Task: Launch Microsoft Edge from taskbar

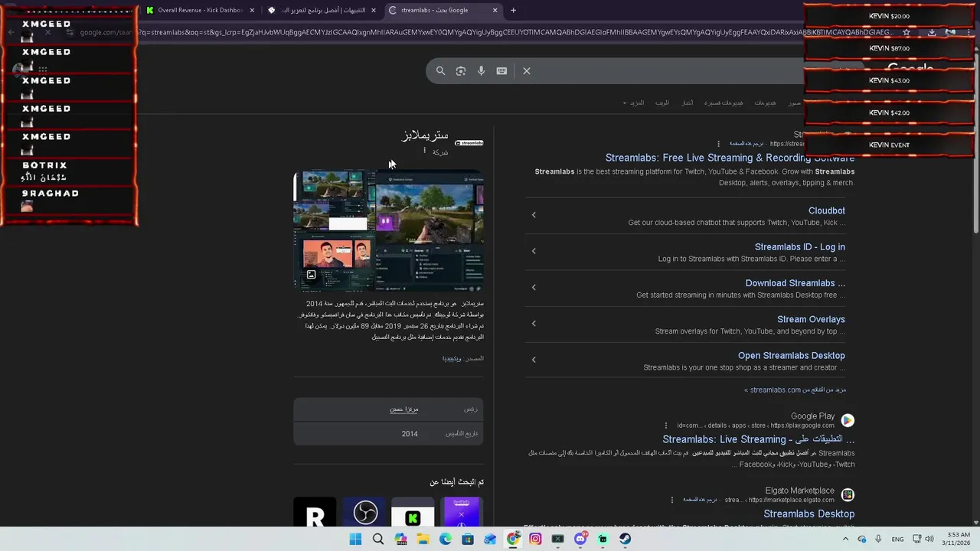Action: tap(445, 539)
